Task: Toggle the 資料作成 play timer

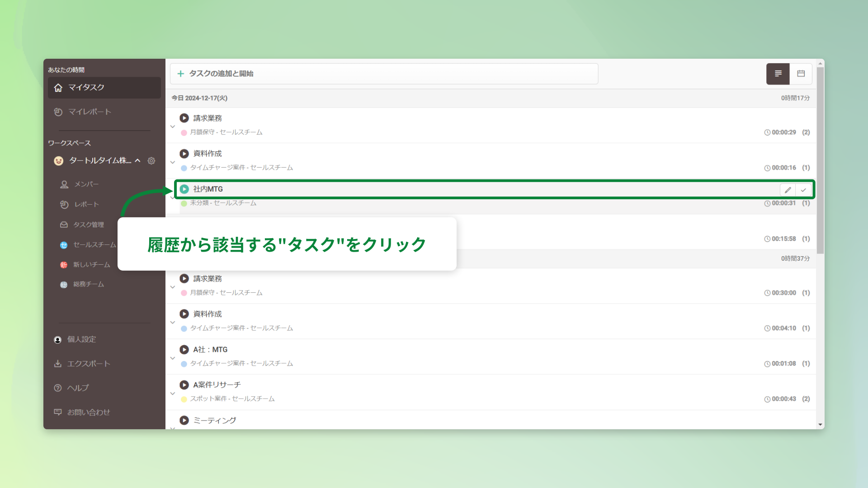Action: pyautogui.click(x=184, y=154)
